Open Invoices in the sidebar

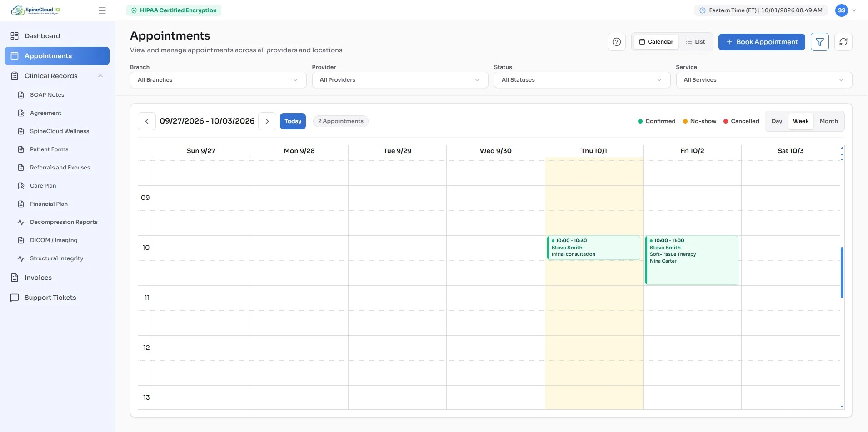57,278
